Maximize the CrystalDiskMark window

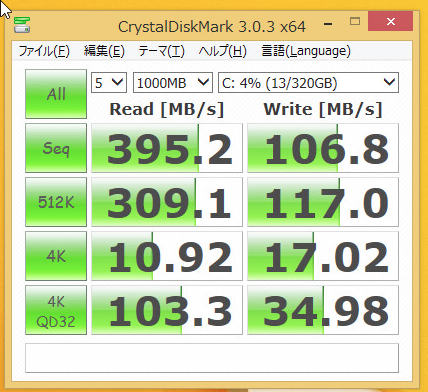(355, 22)
